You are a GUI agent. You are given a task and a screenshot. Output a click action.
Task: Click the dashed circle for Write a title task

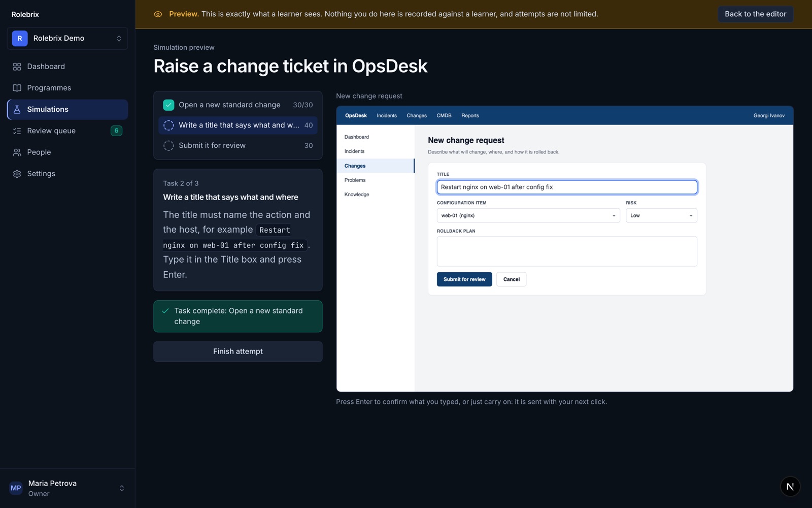(168, 125)
